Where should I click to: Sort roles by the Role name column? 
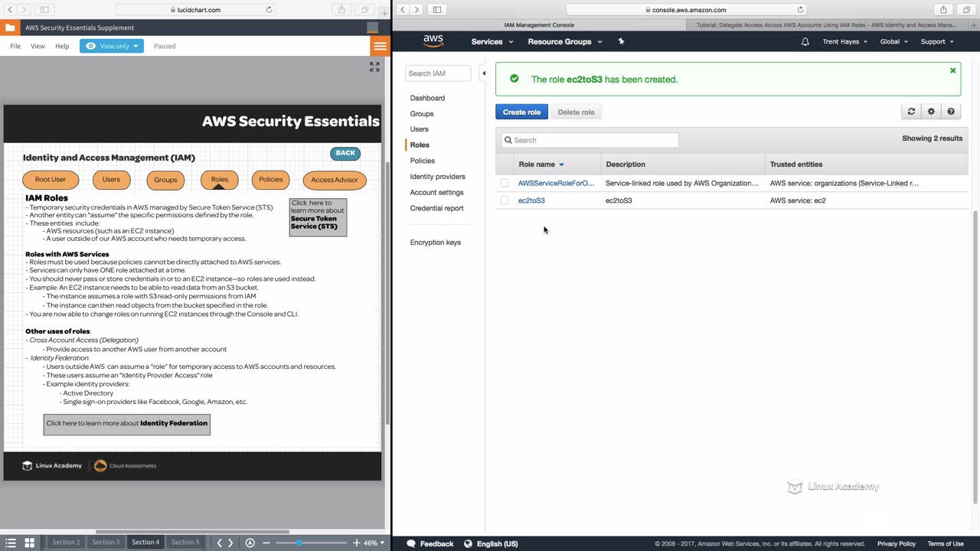[x=541, y=165]
